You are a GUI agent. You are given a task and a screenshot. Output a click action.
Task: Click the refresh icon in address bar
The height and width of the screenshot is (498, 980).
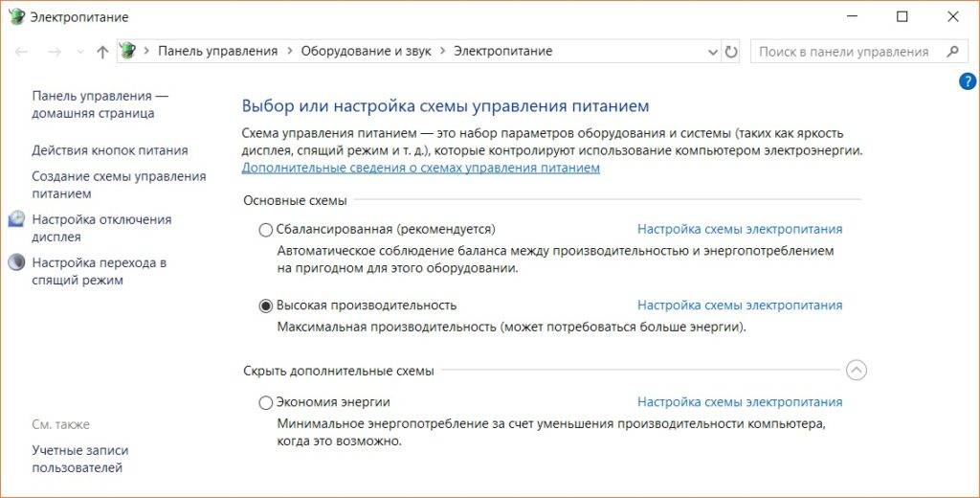click(x=732, y=52)
